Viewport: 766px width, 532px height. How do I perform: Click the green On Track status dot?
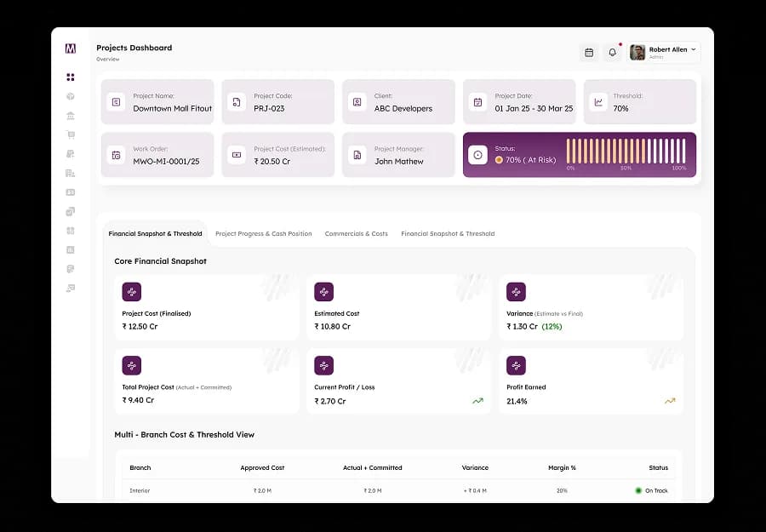tap(638, 490)
